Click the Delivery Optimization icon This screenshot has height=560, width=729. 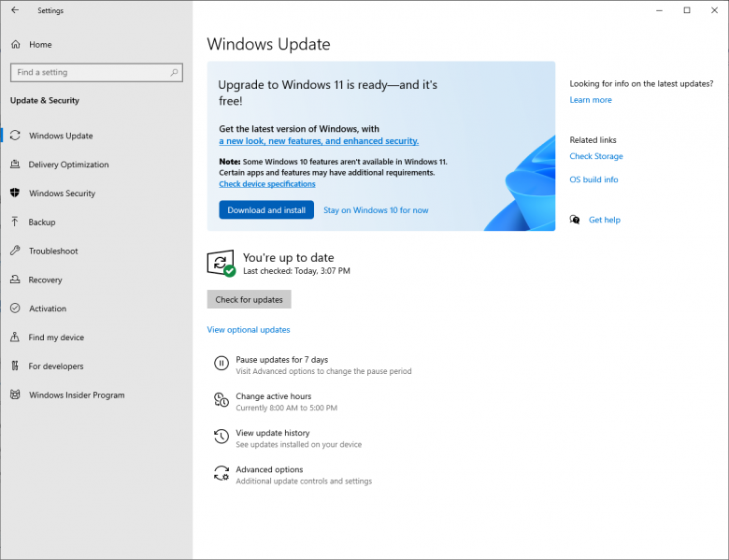point(15,165)
